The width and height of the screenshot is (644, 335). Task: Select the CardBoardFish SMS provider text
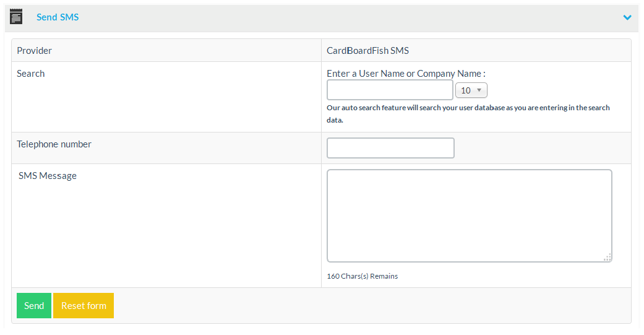tap(367, 51)
